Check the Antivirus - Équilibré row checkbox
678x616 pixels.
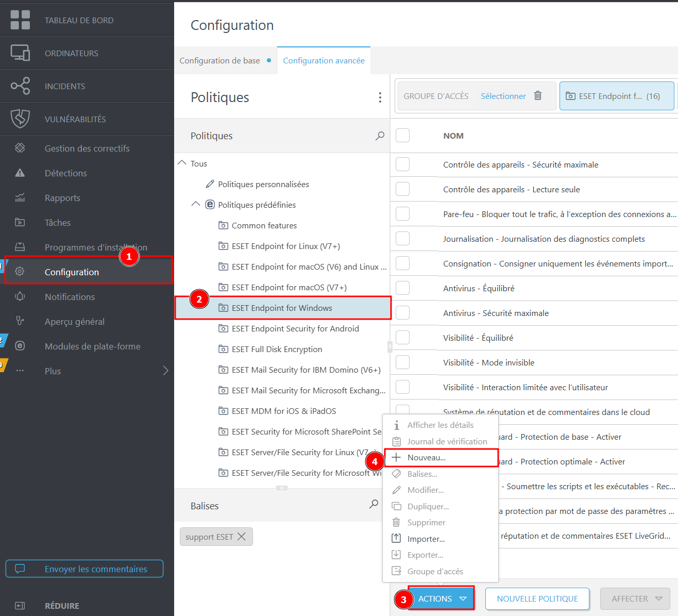point(402,288)
